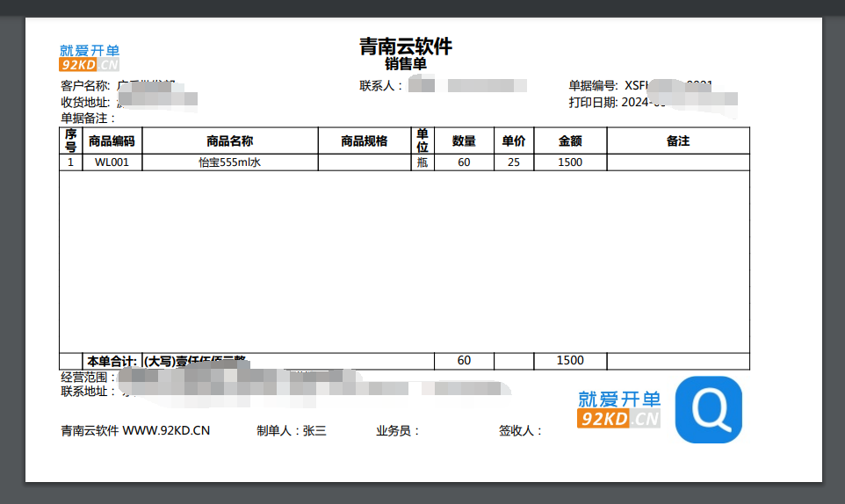Select product name 怡宝555ml水
Image resolution: width=845 pixels, height=504 pixels.
tap(229, 162)
